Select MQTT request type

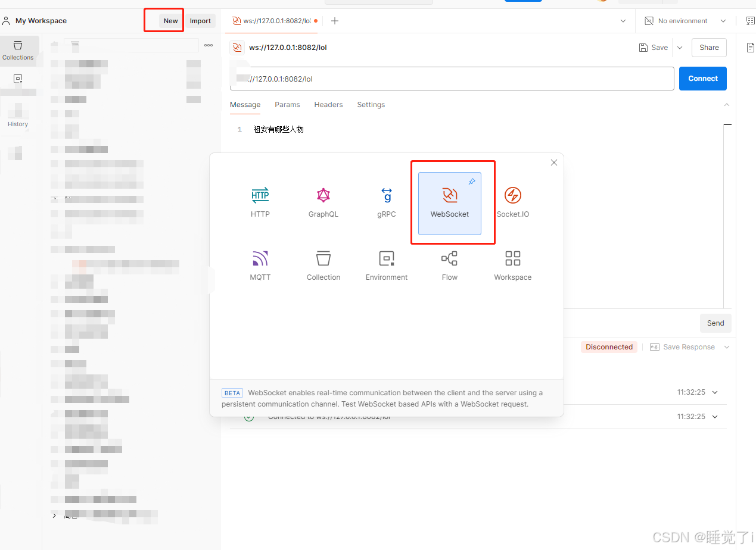(260, 265)
